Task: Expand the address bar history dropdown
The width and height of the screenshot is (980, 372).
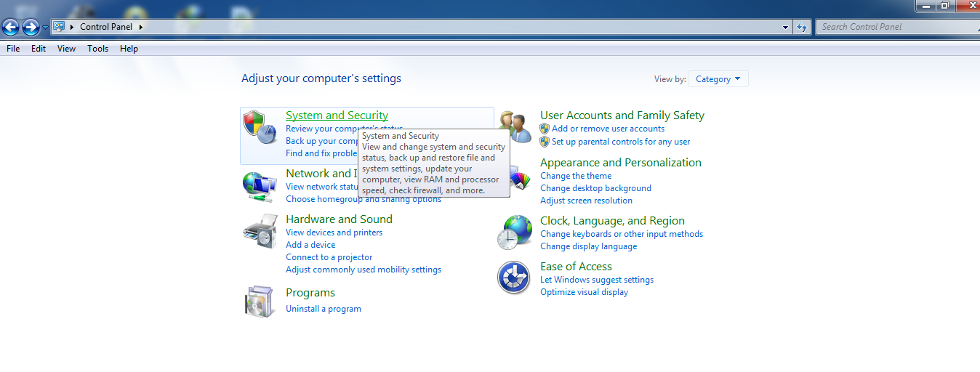Action: click(785, 27)
